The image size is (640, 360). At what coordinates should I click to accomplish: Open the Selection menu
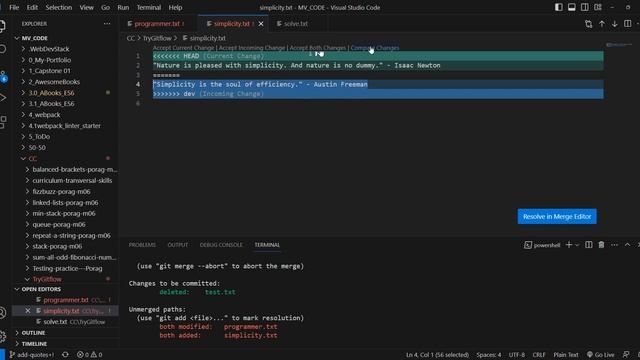tap(58, 7)
